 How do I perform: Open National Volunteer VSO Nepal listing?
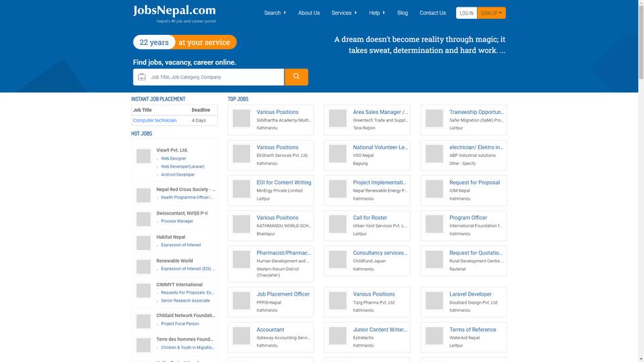click(380, 147)
